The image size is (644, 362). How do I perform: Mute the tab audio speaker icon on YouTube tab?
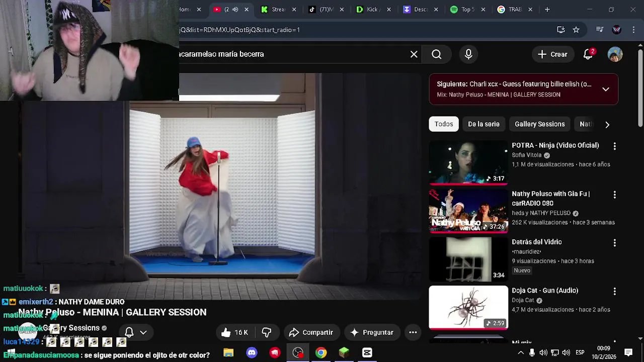(x=235, y=10)
